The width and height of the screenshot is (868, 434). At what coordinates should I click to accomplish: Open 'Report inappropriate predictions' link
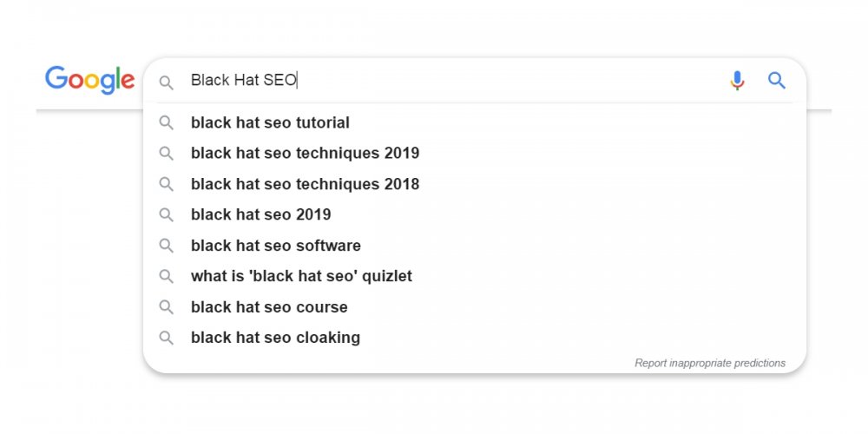(710, 363)
